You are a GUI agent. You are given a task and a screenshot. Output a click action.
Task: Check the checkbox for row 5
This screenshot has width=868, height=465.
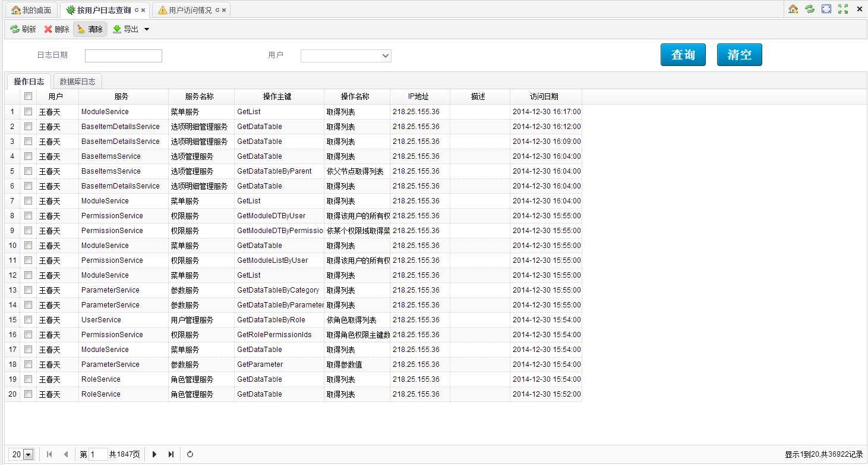(x=28, y=171)
